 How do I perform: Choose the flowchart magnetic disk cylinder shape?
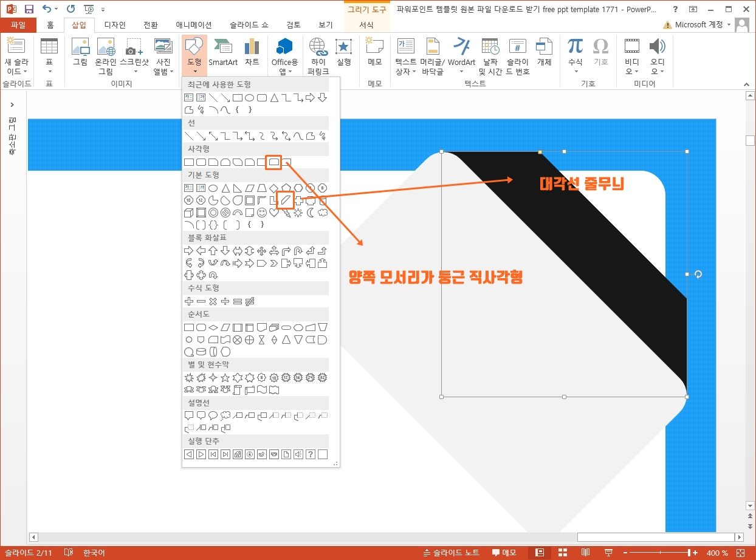[x=201, y=352]
